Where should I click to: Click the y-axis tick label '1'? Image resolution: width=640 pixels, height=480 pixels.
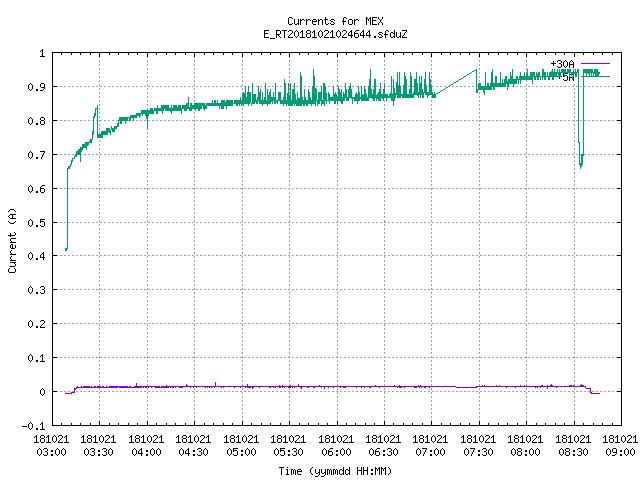pos(42,53)
